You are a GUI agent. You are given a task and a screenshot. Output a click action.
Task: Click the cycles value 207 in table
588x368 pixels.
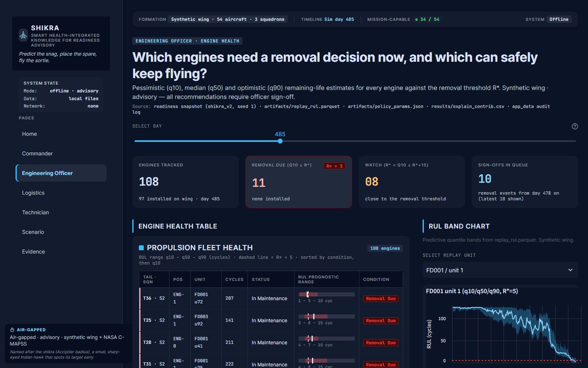click(x=229, y=298)
